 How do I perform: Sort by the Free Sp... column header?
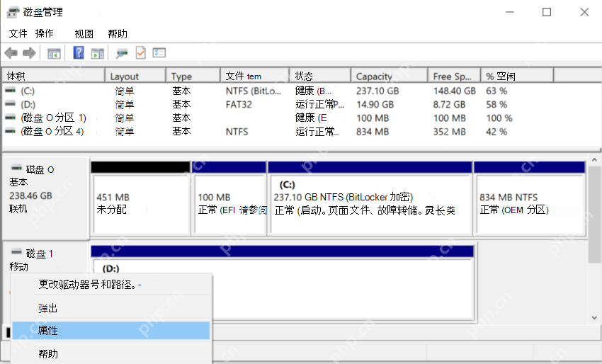[454, 76]
